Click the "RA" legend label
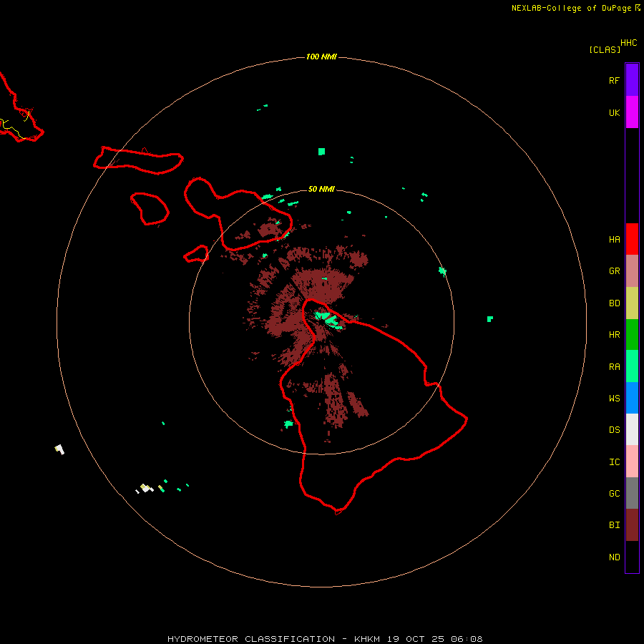The width and height of the screenshot is (644, 644). tap(615, 367)
